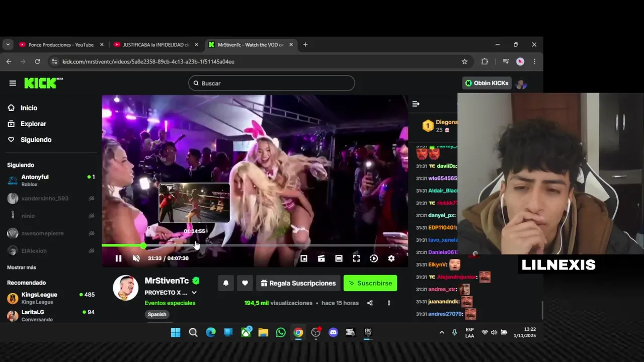The image size is (644, 362).
Task: Open the Windows Start menu
Action: click(x=176, y=332)
